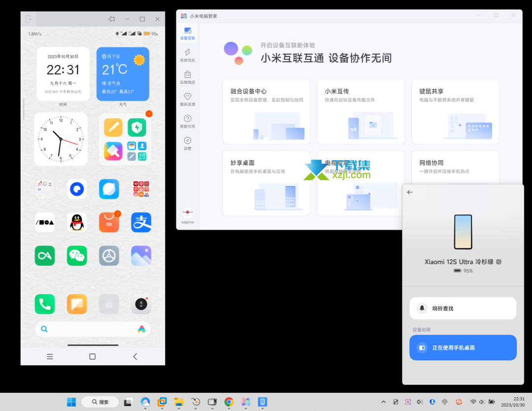This screenshot has width=532, height=411.
Task: Open the green infinity-logo app
Action: click(45, 256)
